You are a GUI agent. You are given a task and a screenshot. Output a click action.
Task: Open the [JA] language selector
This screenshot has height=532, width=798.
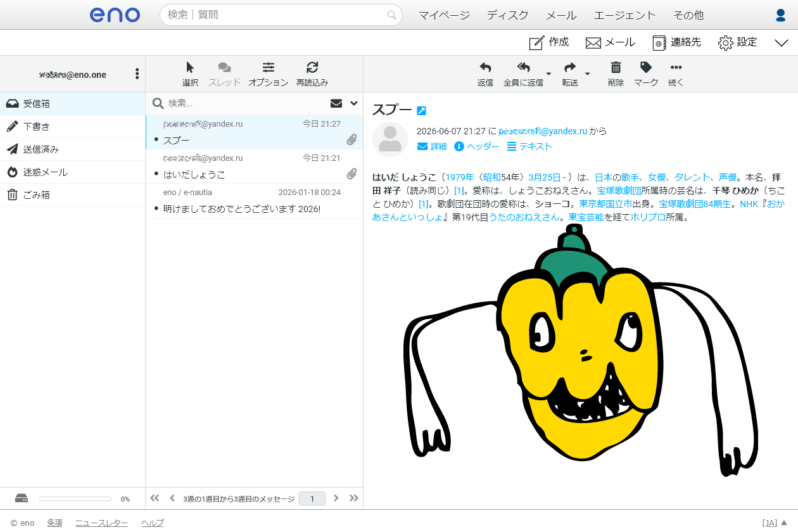[x=774, y=522]
